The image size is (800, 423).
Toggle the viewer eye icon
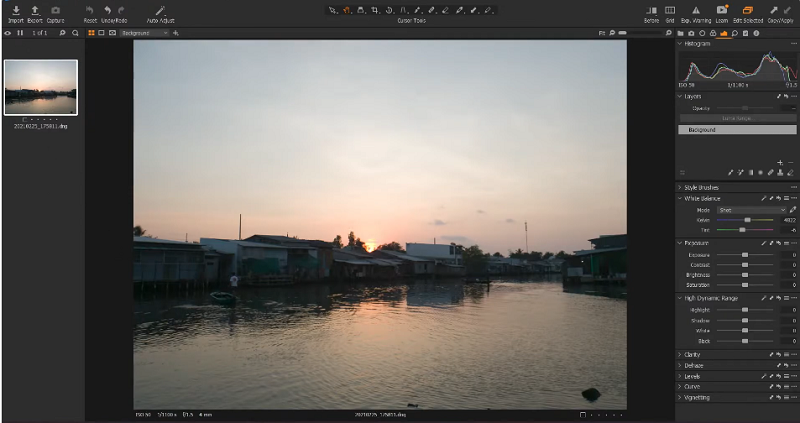(8, 33)
